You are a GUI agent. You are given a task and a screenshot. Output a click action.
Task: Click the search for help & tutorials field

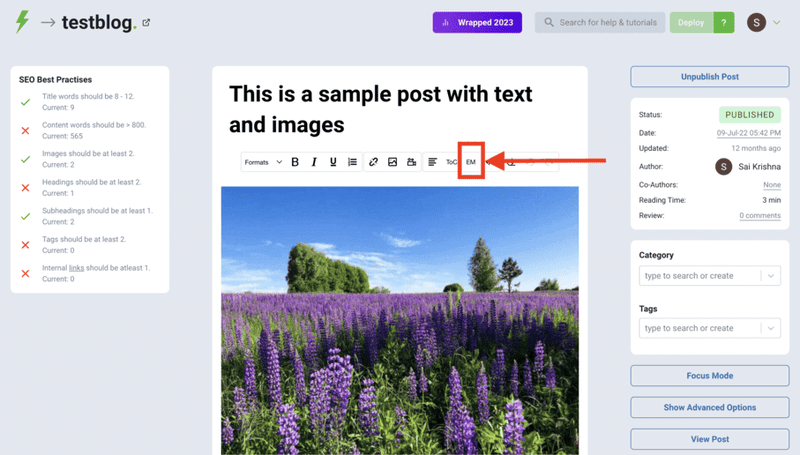(x=600, y=23)
